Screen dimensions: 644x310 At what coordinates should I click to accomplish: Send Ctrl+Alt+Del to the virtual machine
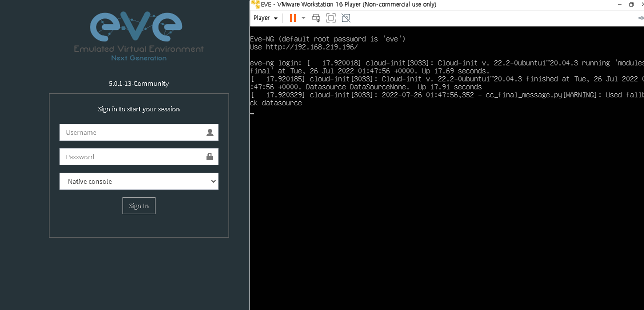pos(316,18)
